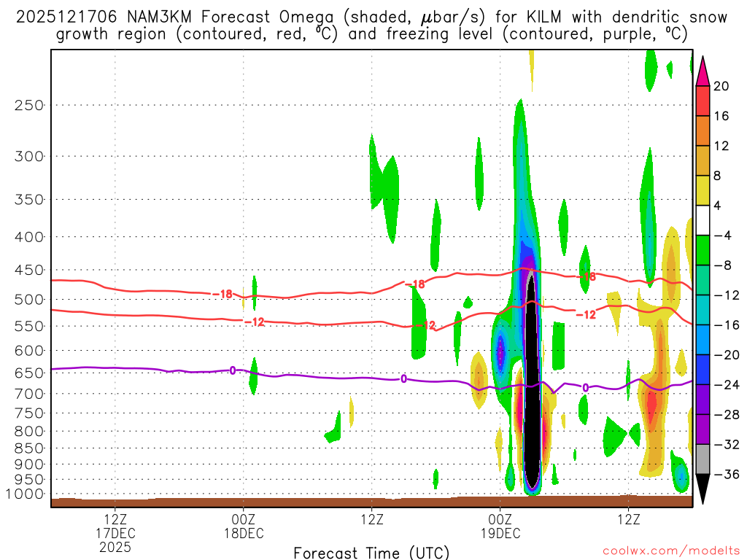The image size is (747, 560).
Task: Click the '350' pressure level label
Action: point(29,200)
